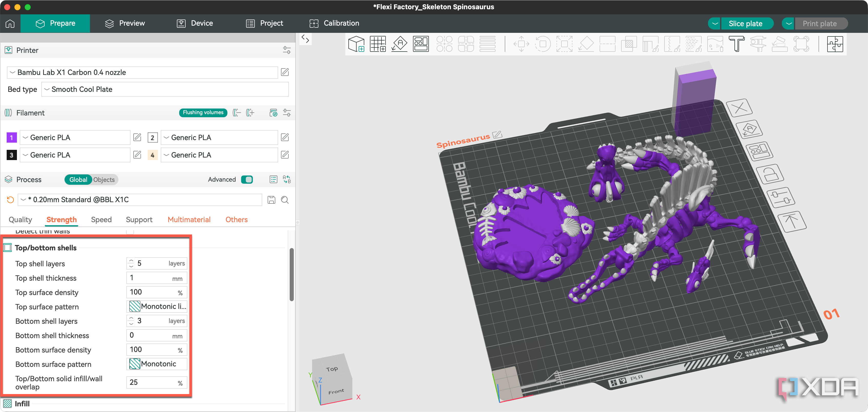Open printer settings sliders icon
Screen dimensions: 868x412
coord(287,50)
